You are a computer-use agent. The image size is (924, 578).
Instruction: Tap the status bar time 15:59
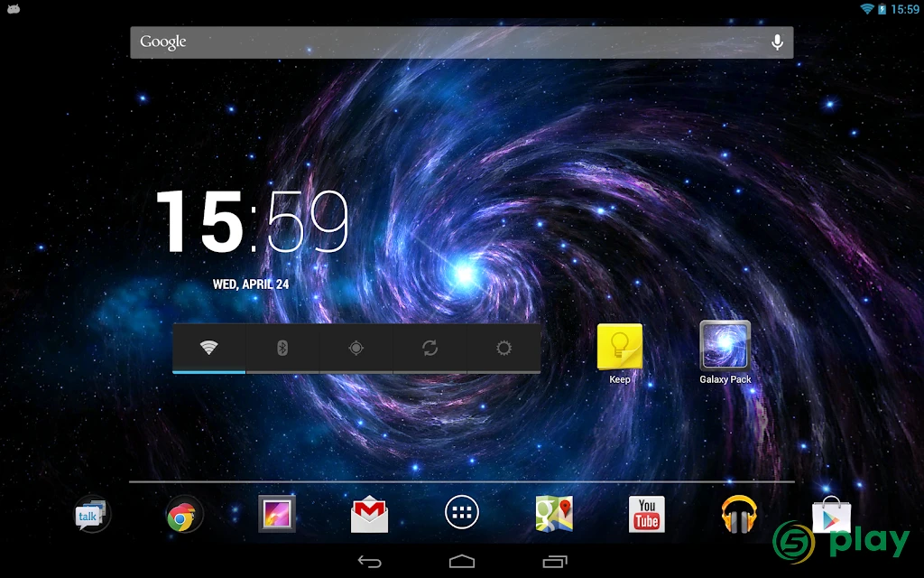[904, 9]
